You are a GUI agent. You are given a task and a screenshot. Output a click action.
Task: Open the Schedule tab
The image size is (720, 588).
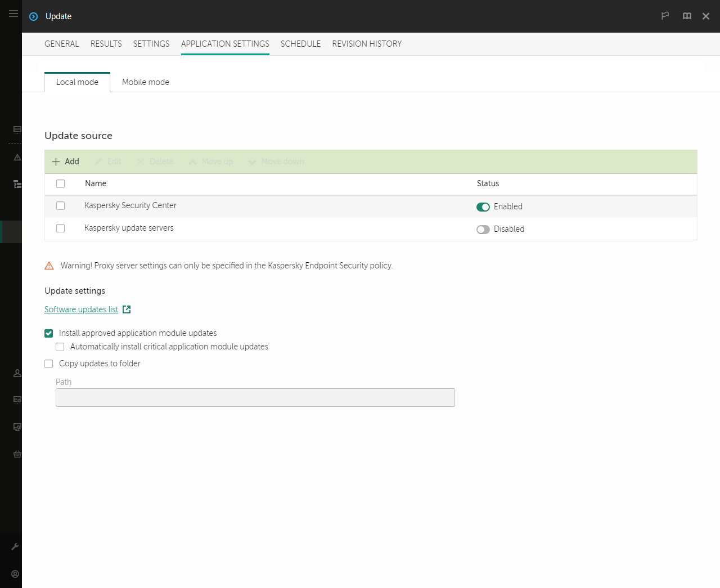tap(300, 44)
